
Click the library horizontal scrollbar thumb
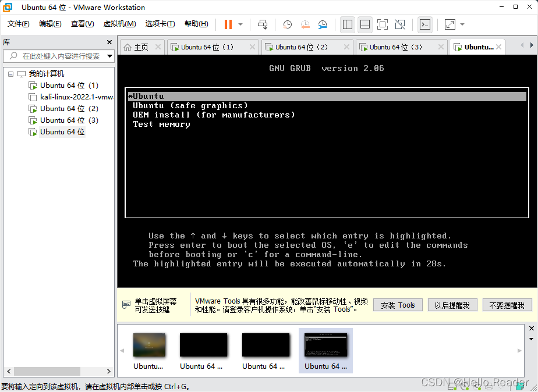[x=47, y=371]
